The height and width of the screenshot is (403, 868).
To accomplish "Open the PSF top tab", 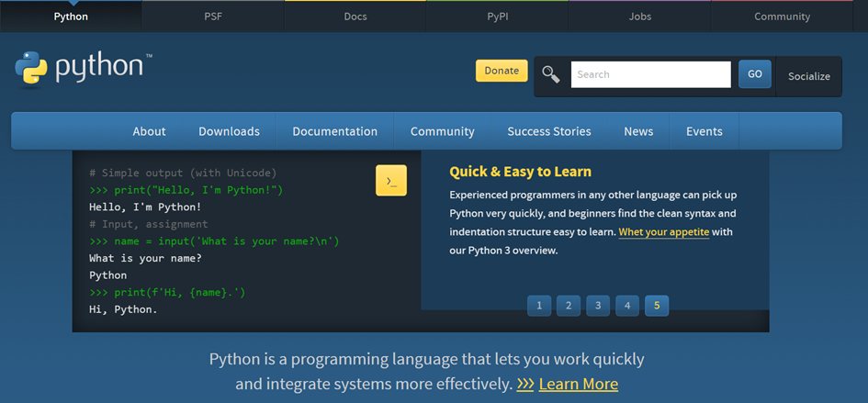I will pyautogui.click(x=213, y=17).
